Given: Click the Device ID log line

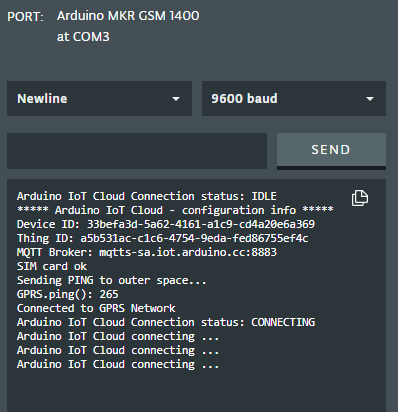Looking at the screenshot, I should [x=166, y=224].
